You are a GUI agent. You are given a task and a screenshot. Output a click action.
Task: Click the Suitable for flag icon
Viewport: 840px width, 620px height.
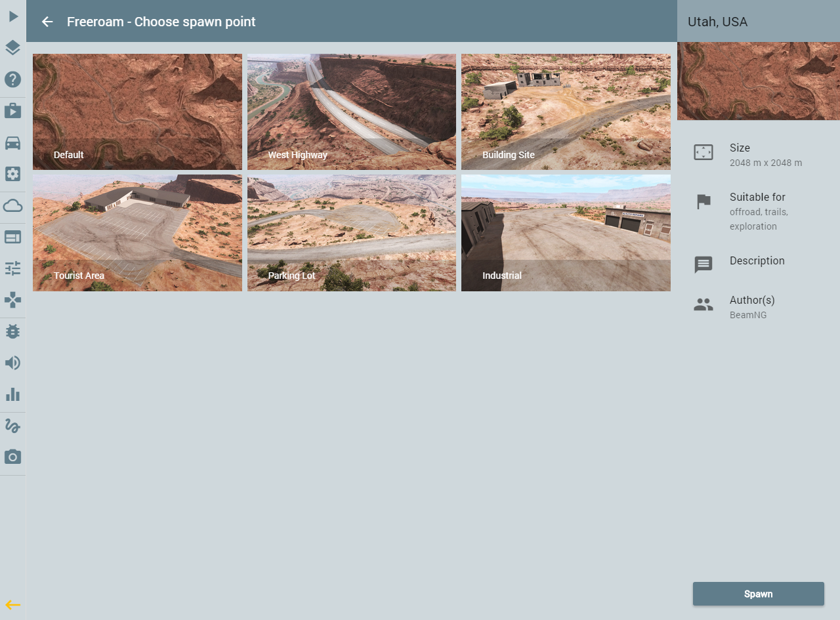(x=703, y=202)
